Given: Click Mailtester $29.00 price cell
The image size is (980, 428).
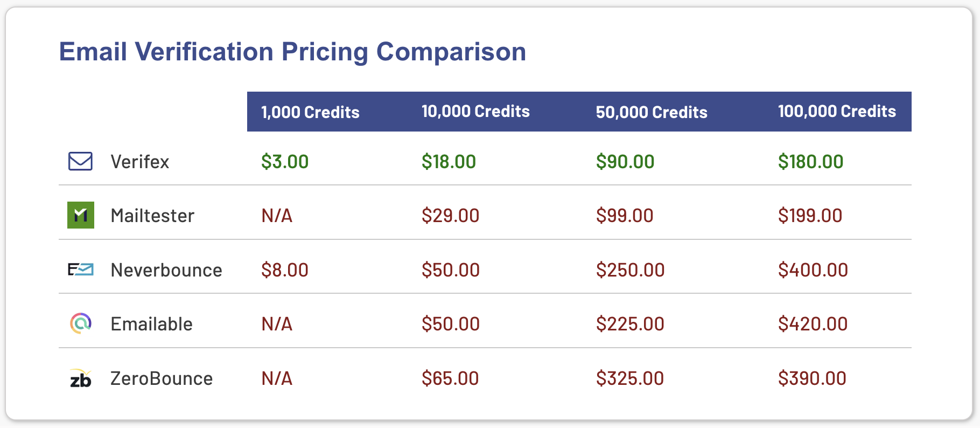Looking at the screenshot, I should click(x=450, y=216).
